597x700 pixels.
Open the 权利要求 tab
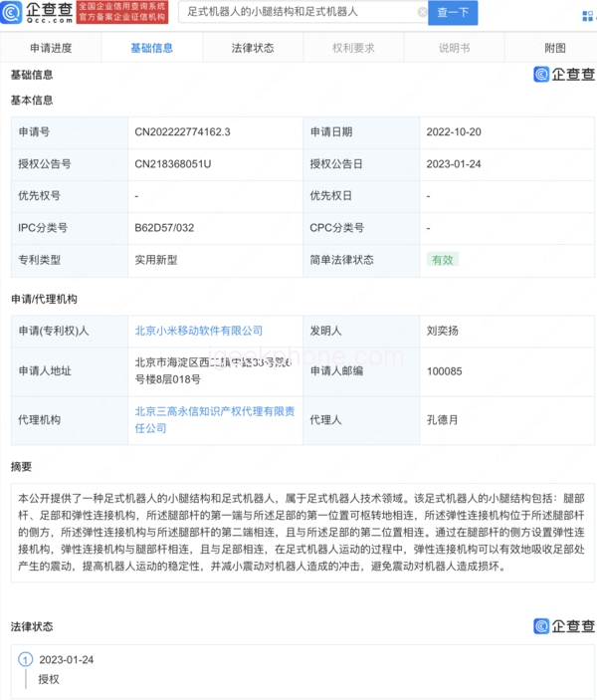pos(352,48)
